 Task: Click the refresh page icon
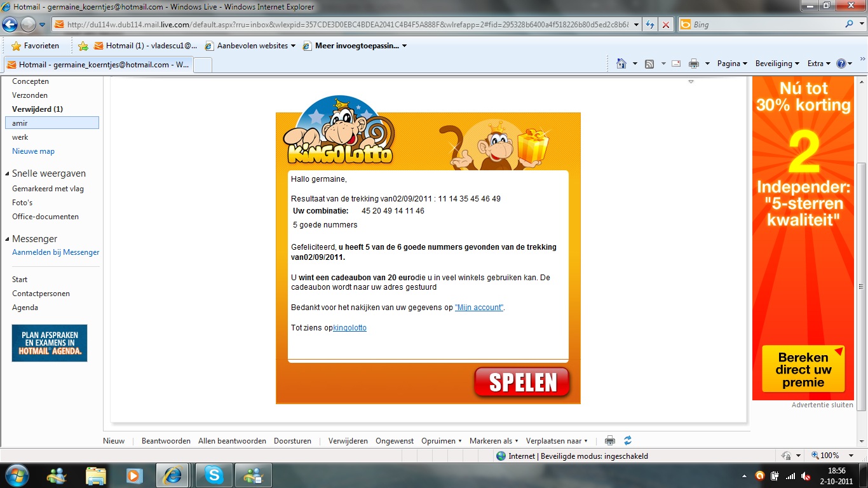[650, 25]
